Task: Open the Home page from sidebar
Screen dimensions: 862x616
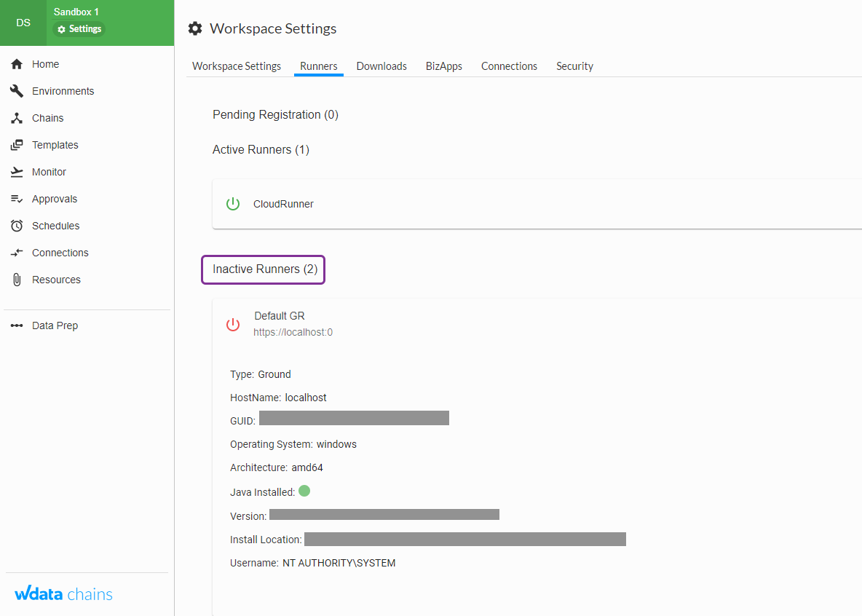Action: (46, 64)
